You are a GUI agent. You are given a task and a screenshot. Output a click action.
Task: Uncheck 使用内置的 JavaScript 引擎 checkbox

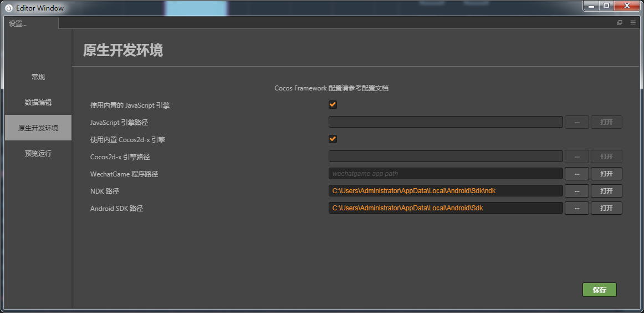[333, 105]
